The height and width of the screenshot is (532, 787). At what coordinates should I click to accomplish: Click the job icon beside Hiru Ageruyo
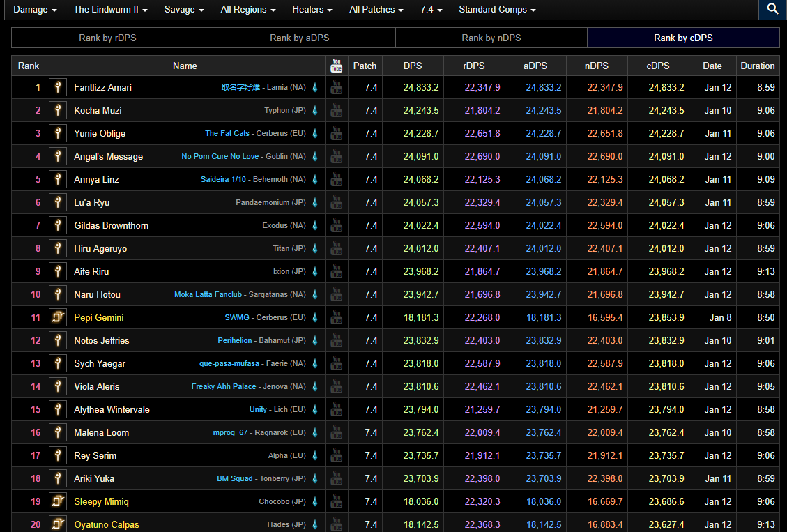(58, 248)
